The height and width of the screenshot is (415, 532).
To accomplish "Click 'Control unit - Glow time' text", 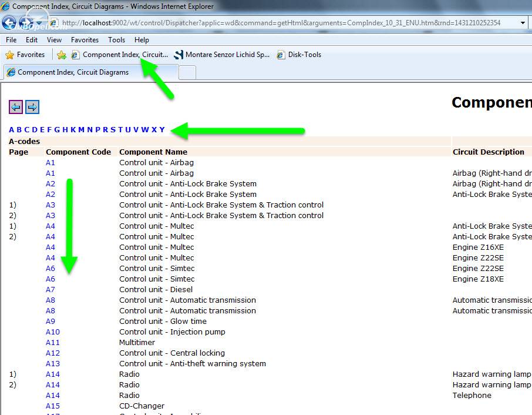I will [x=163, y=322].
